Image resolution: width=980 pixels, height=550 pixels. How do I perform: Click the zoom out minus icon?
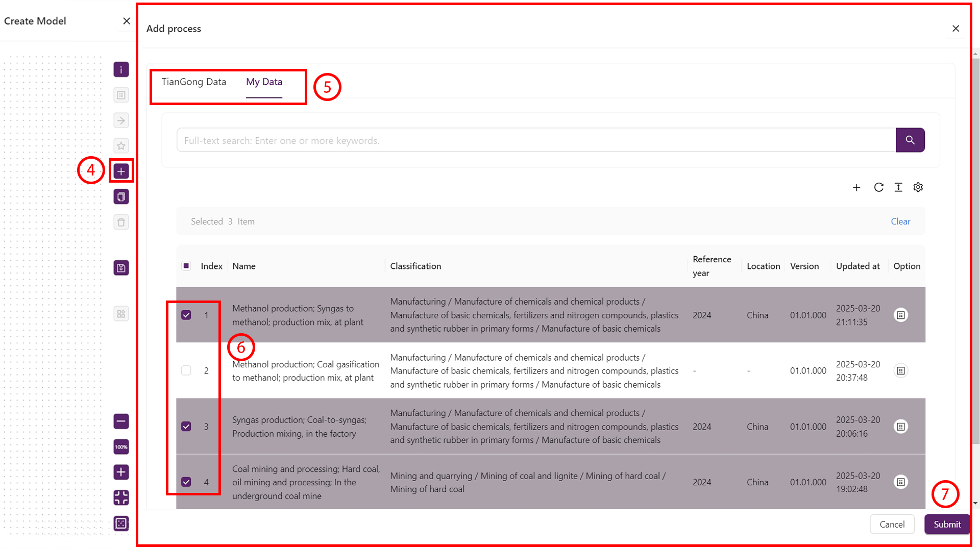(121, 421)
